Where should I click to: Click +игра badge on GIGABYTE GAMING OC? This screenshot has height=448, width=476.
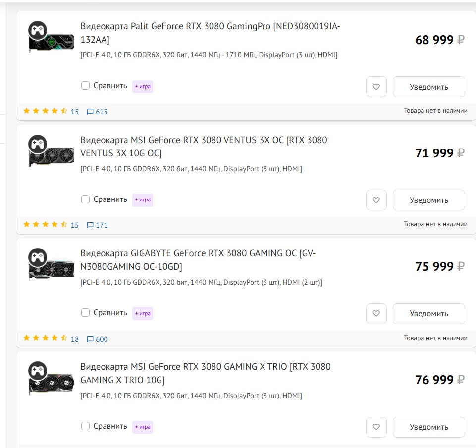[x=142, y=313]
